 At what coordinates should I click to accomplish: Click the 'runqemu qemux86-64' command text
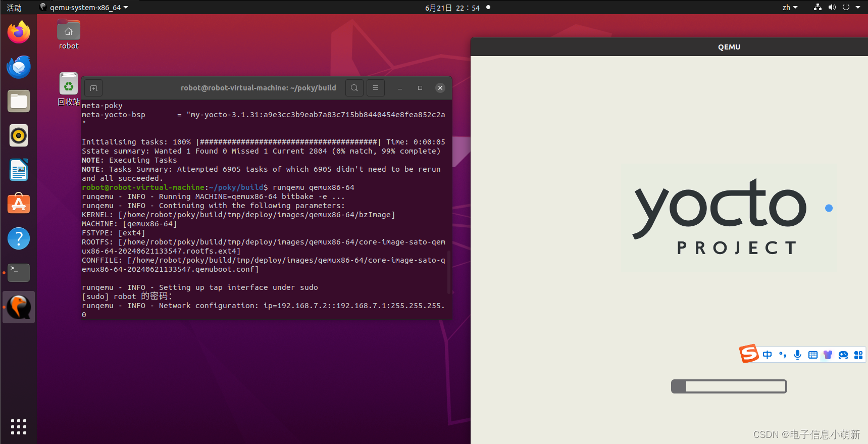coord(314,187)
